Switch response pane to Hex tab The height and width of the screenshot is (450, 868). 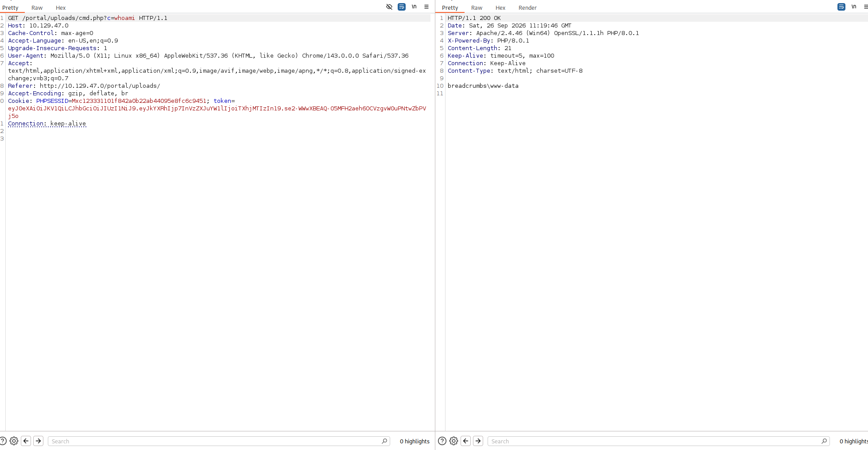pyautogui.click(x=500, y=8)
